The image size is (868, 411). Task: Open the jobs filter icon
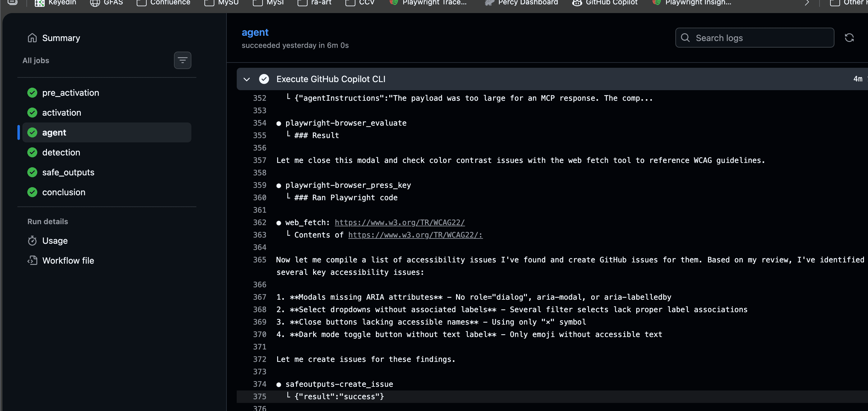click(x=182, y=60)
